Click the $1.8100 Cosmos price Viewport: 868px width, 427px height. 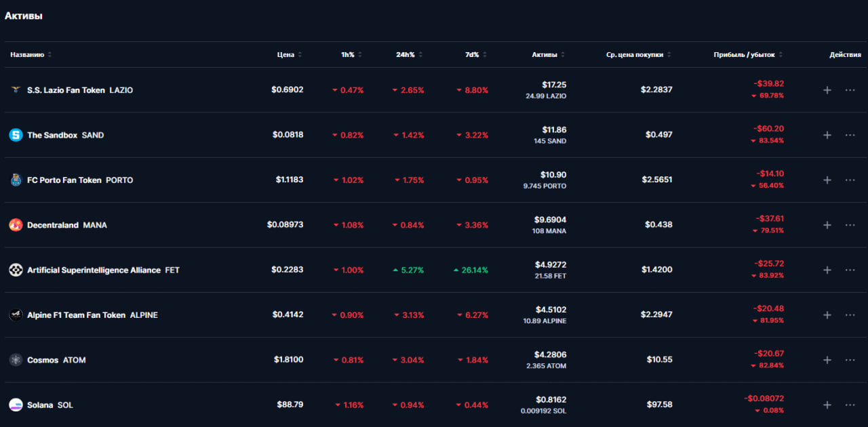pos(289,360)
